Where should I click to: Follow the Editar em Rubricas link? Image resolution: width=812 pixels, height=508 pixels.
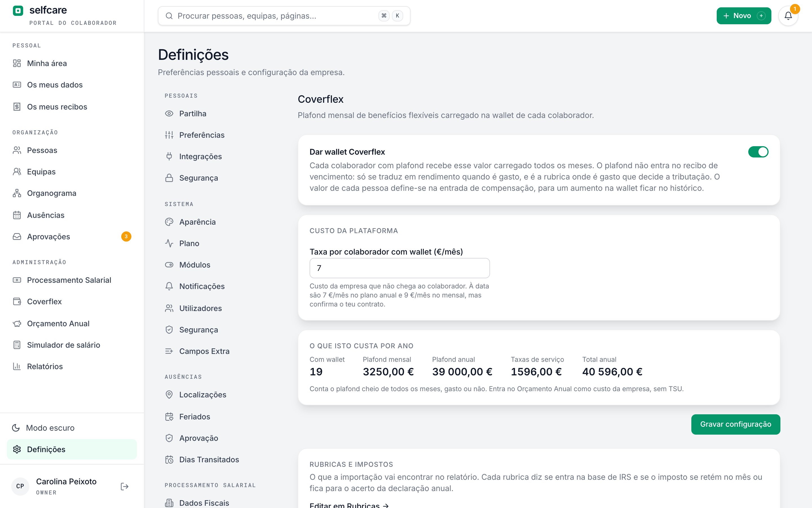tap(349, 505)
